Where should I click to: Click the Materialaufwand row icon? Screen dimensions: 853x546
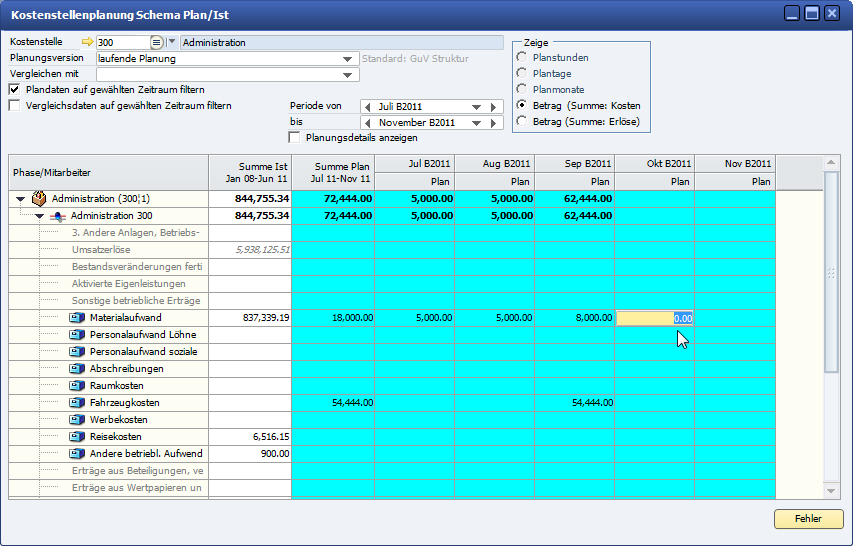77,318
